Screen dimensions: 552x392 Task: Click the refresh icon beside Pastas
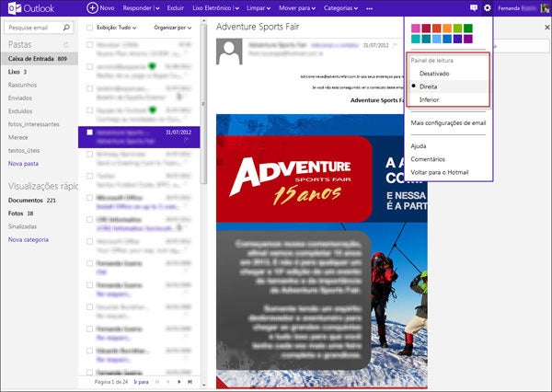click(65, 44)
